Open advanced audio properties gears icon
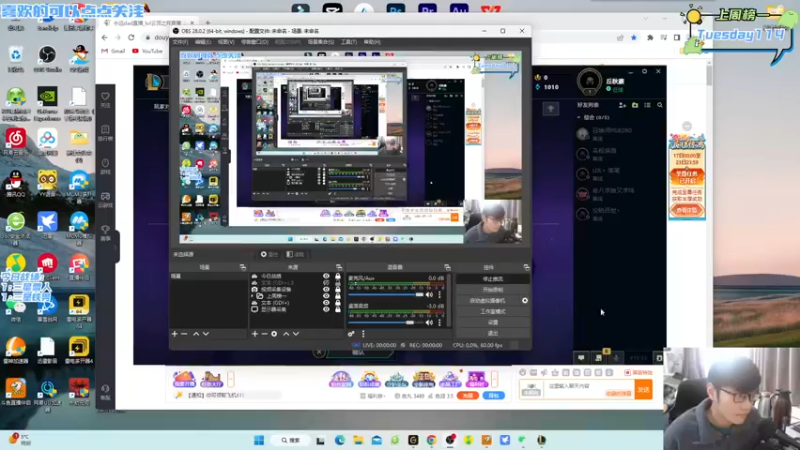Image resolution: width=800 pixels, height=450 pixels. coord(351,334)
